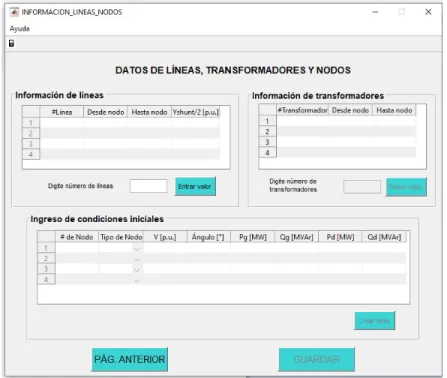Click Desde nodo header in líneas table
Viewport: 447px width, 378px height.
pyautogui.click(x=105, y=112)
